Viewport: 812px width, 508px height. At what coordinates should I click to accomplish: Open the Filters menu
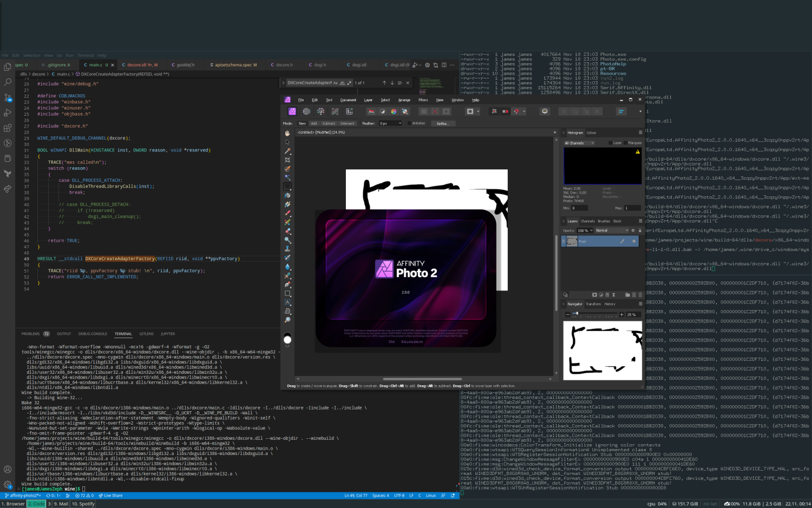[423, 100]
